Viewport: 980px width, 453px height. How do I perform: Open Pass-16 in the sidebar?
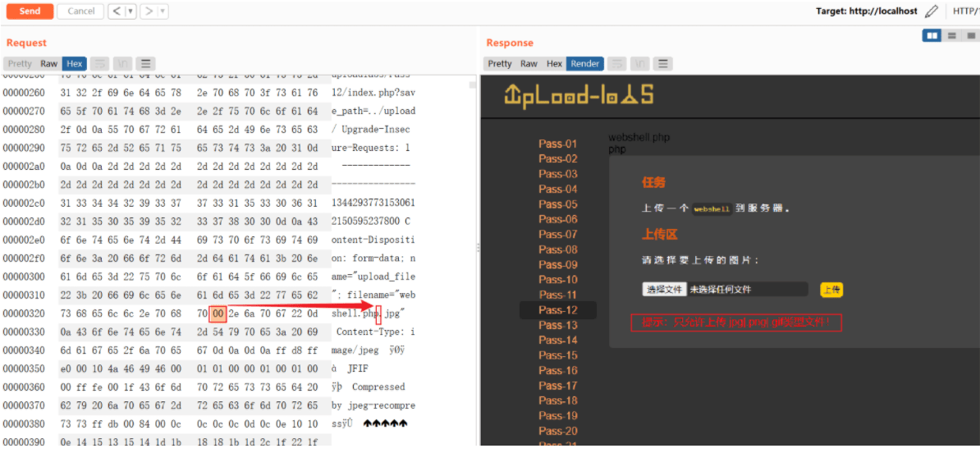(558, 370)
